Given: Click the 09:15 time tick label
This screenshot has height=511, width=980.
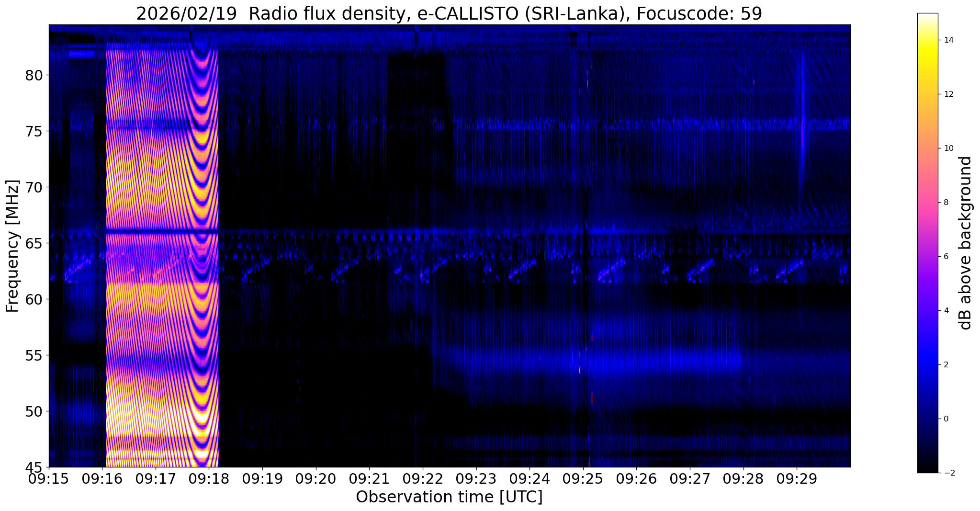Looking at the screenshot, I should click(49, 478).
